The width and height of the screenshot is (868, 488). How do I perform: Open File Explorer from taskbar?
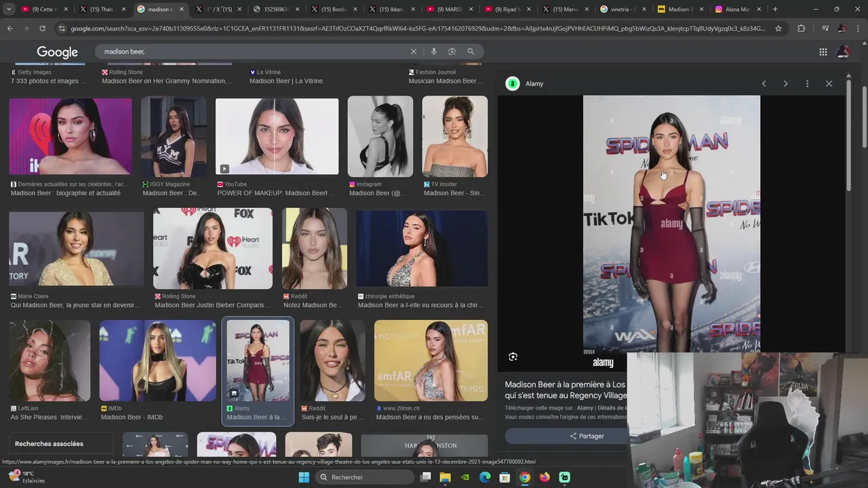coord(446,477)
